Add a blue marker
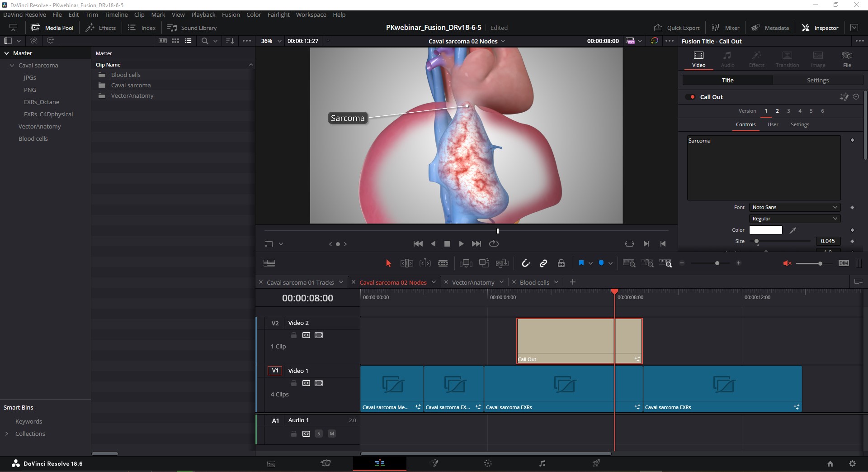Image resolution: width=868 pixels, height=472 pixels. [x=601, y=263]
